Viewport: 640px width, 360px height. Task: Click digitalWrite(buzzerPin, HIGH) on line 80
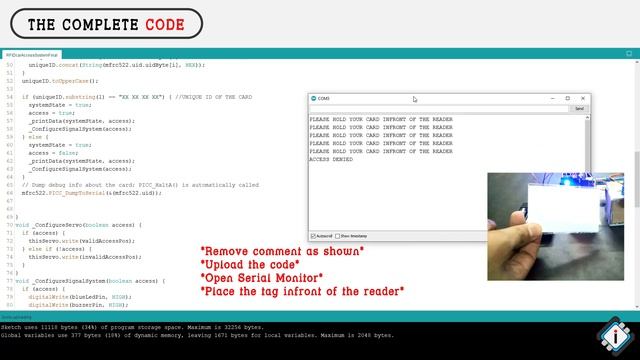tap(78, 305)
